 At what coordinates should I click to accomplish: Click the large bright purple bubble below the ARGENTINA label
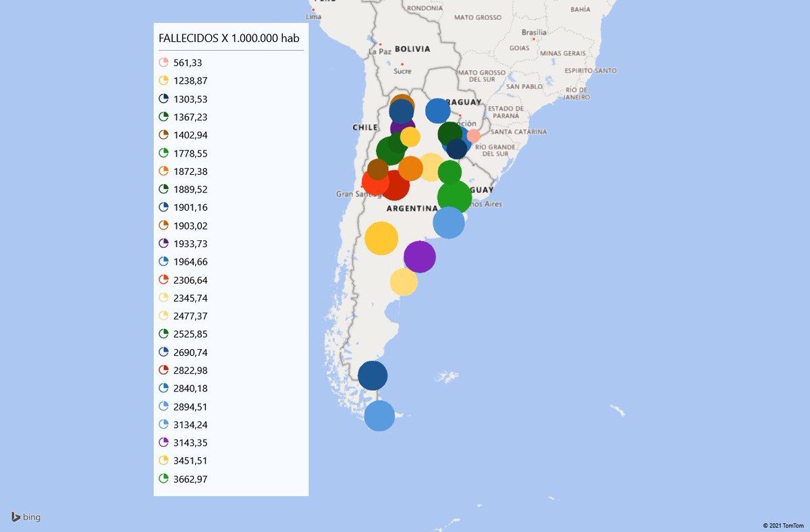[420, 257]
